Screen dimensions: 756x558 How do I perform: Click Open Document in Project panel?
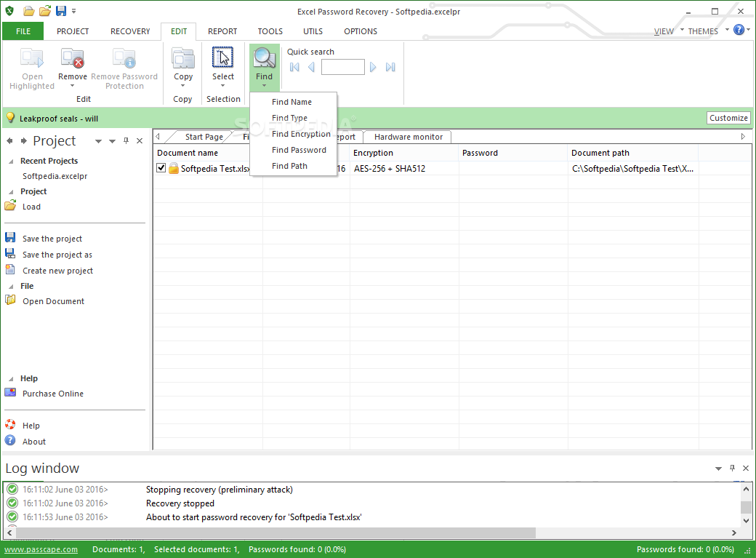(x=54, y=301)
